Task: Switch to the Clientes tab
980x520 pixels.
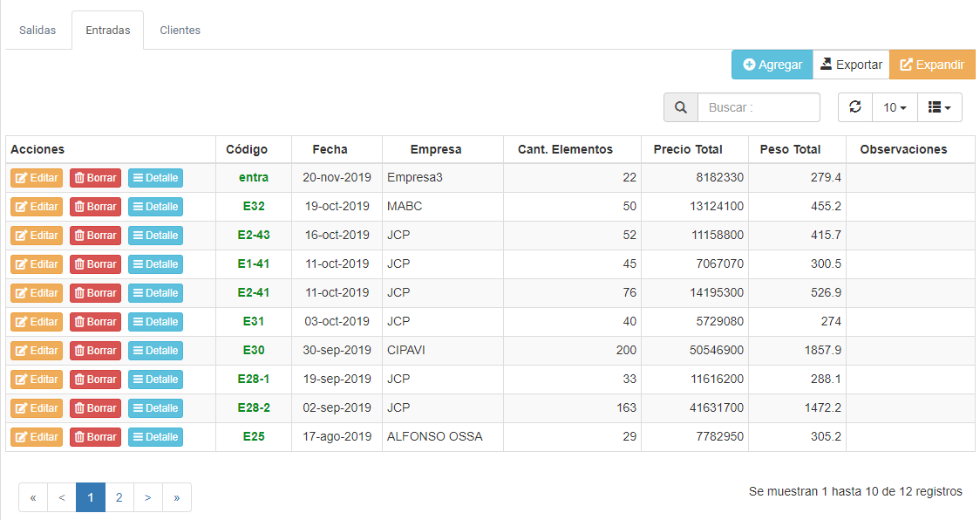Action: click(180, 31)
